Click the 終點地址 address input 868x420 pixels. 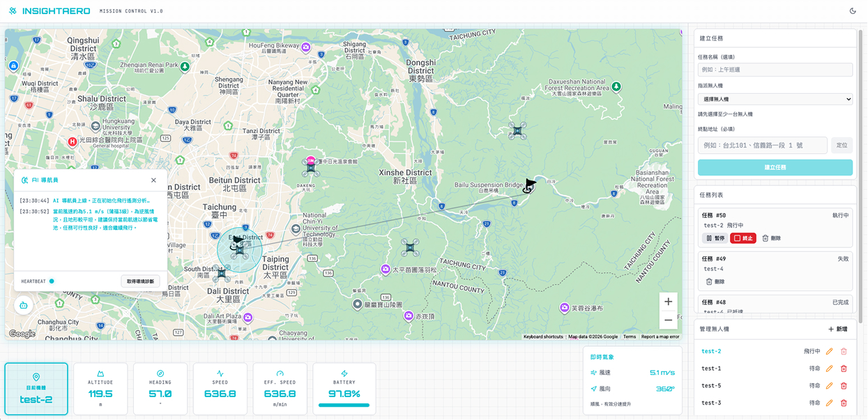762,146
